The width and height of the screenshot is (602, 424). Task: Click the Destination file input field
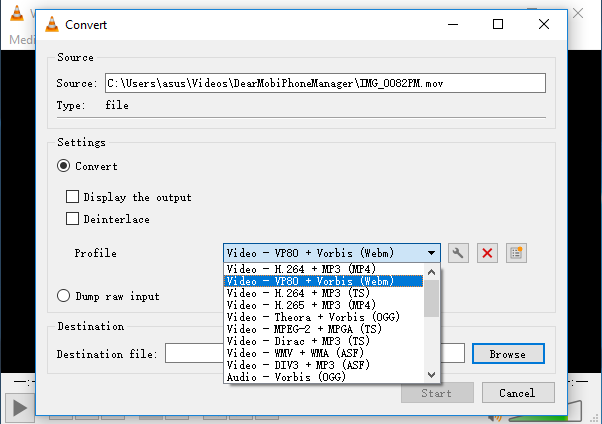click(x=315, y=353)
